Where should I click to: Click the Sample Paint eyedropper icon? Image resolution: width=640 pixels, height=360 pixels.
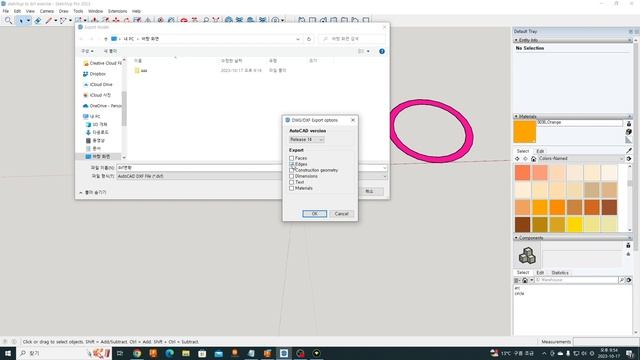[x=629, y=151]
